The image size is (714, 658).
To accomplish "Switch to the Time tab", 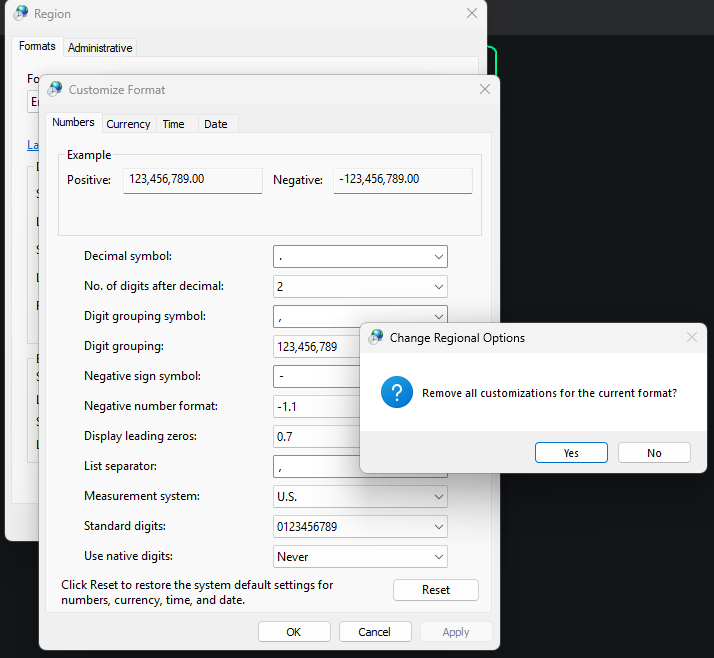I will (x=173, y=124).
